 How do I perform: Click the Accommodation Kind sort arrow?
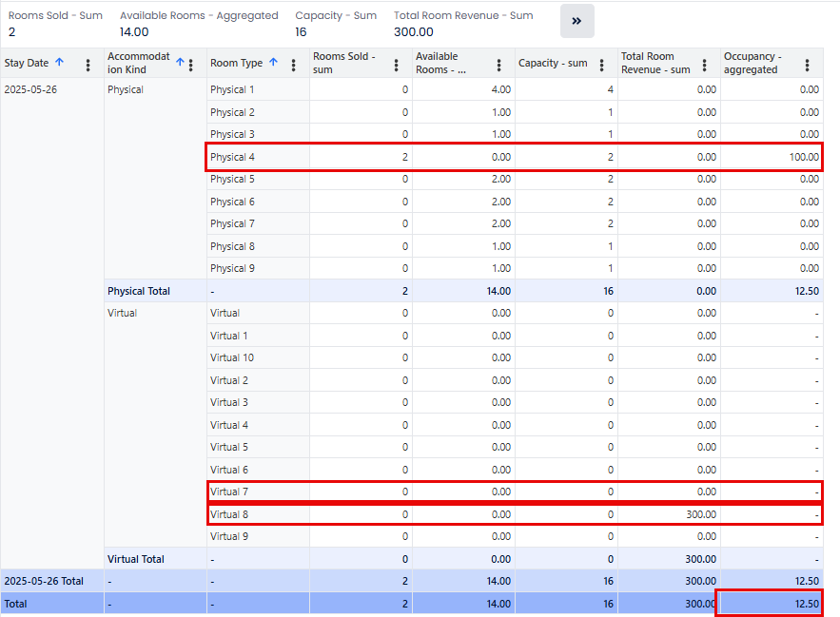[x=180, y=63]
